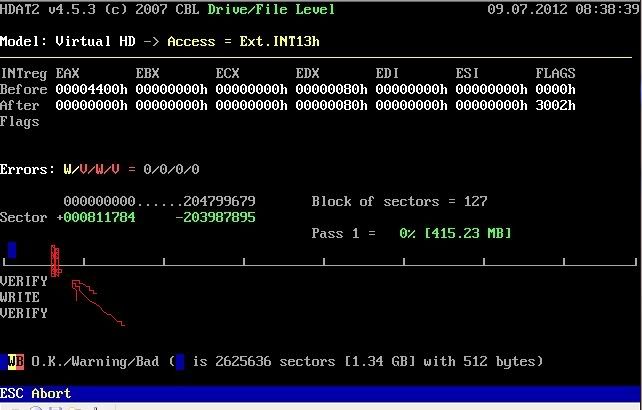This screenshot has width=642, height=410.
Task: Select the yellow W warning legend swatch
Action: pyautogui.click(x=12, y=362)
